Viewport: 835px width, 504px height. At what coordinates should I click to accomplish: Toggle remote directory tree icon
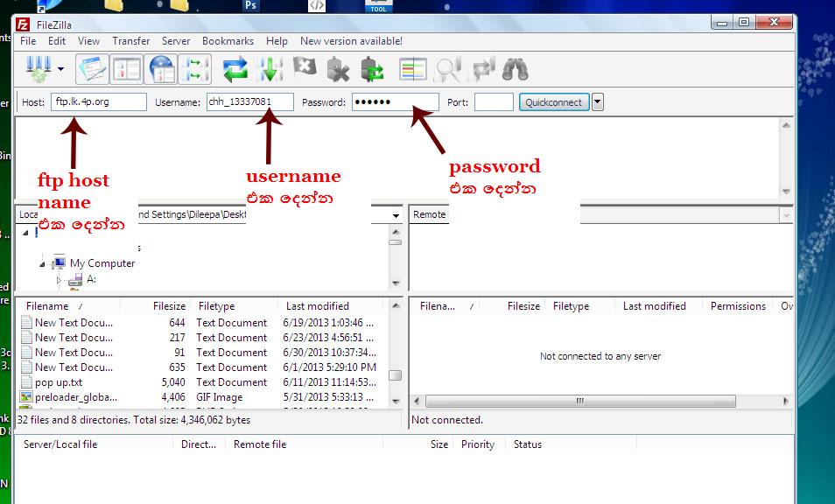(x=162, y=69)
